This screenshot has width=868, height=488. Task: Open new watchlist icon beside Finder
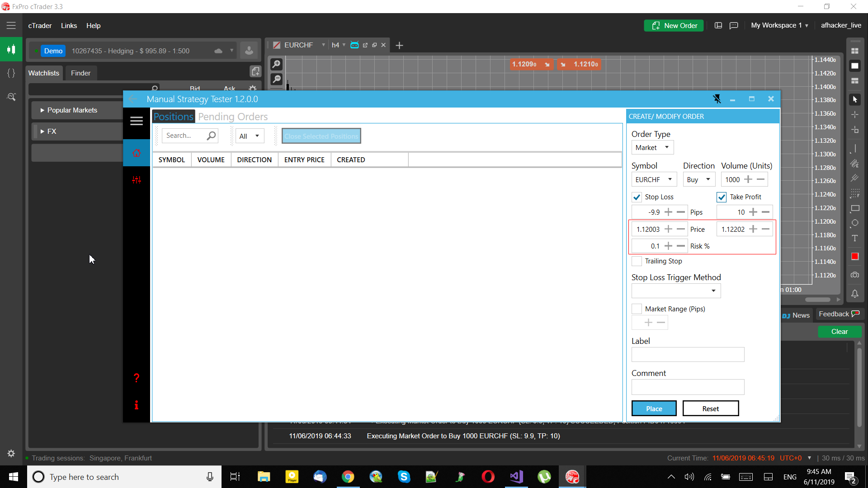pyautogui.click(x=255, y=71)
